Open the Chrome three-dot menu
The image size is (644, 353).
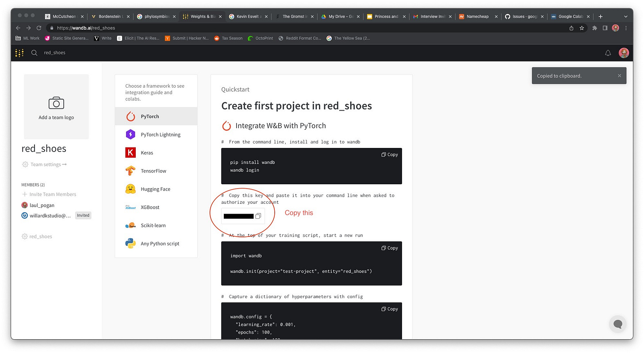[625, 28]
